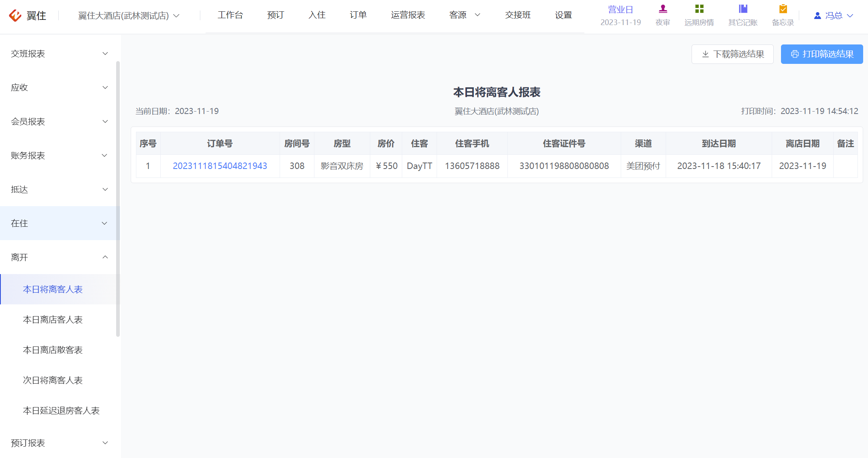Expand the 交班报表 sidebar section

(60, 54)
